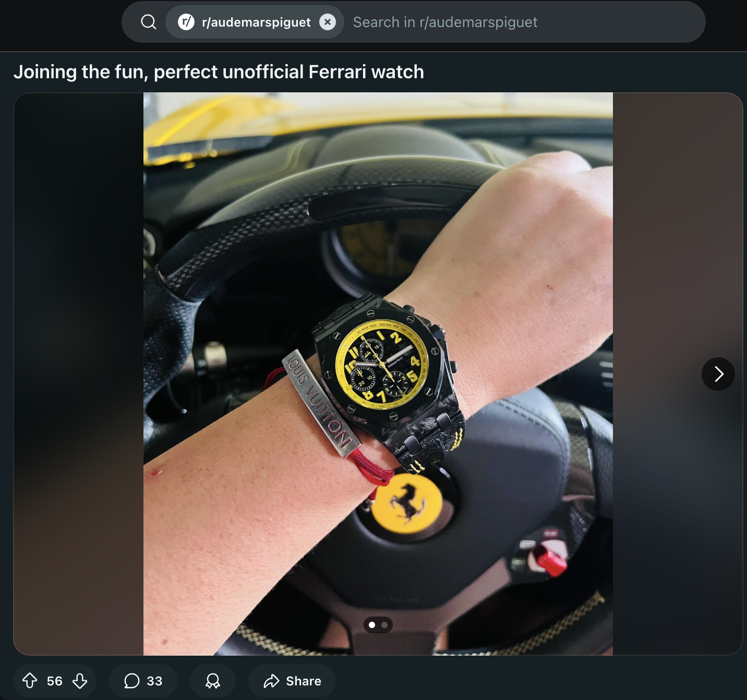The image size is (747, 700).
Task: Click the Reddit community icon in search chip
Action: tap(186, 22)
